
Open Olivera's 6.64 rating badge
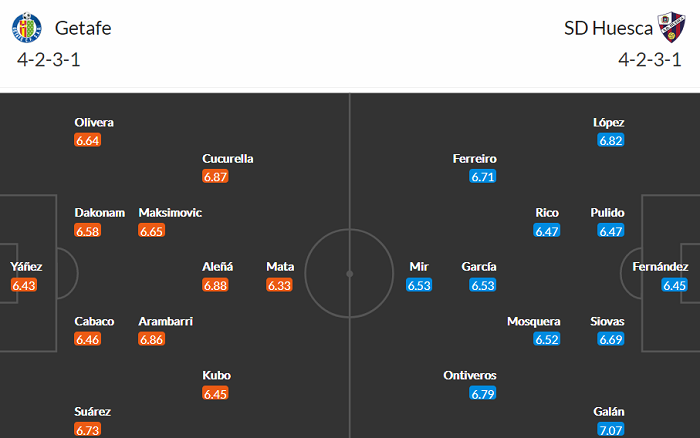88,141
